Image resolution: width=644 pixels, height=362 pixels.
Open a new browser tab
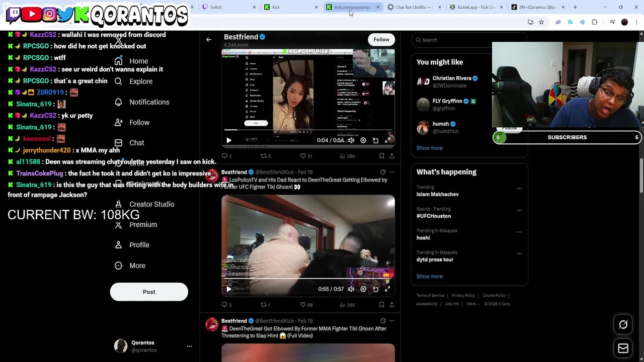point(575,7)
